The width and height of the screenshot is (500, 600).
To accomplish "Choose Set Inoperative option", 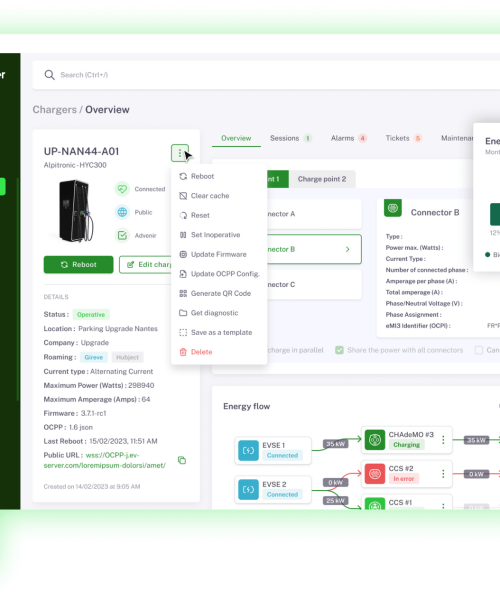I will click(x=219, y=235).
